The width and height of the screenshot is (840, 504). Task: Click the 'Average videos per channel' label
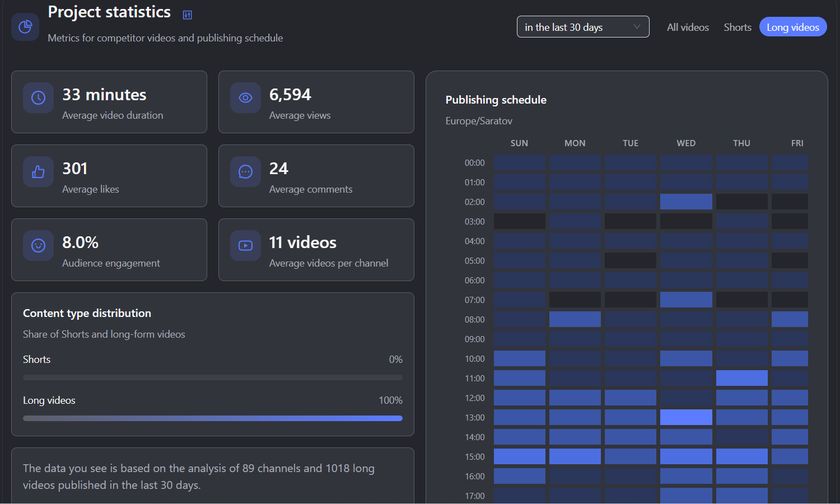(329, 263)
